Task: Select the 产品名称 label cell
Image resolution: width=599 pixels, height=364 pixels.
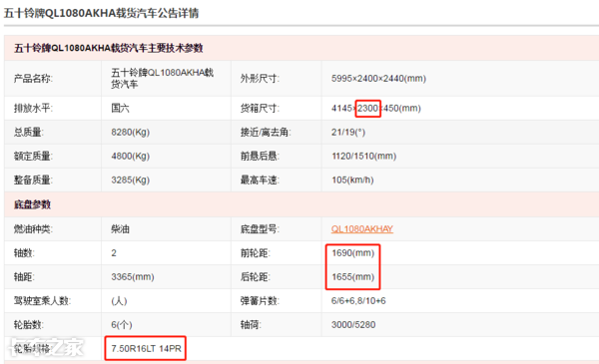Action: click(x=33, y=79)
